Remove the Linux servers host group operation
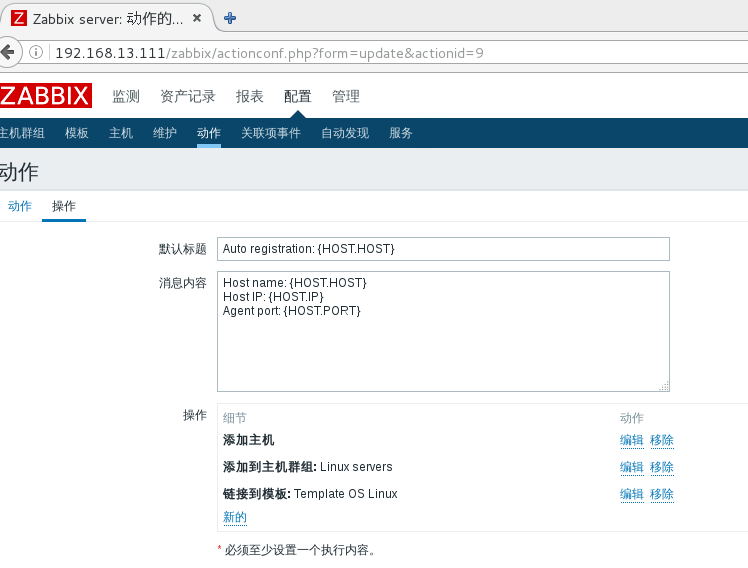Screen dimensions: 748x568 tap(662, 467)
